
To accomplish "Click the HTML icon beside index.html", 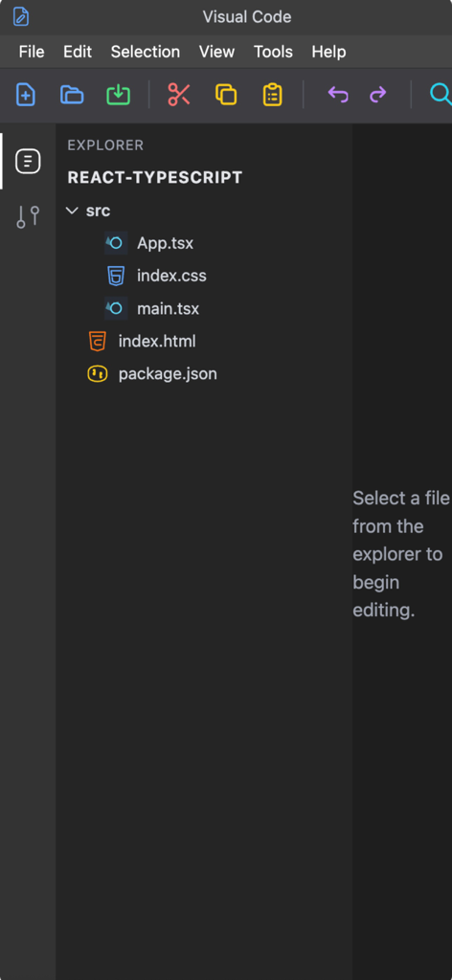I will pyautogui.click(x=98, y=342).
